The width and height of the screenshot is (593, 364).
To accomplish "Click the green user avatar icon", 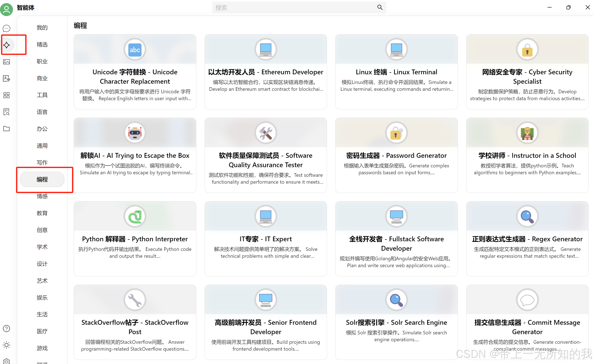I will pyautogui.click(x=6, y=10).
